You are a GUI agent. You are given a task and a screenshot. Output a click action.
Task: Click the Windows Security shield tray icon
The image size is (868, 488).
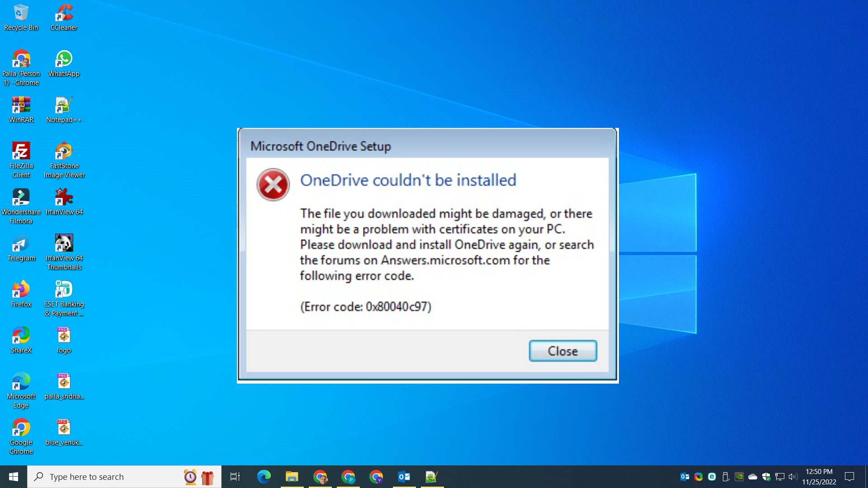[x=766, y=477]
